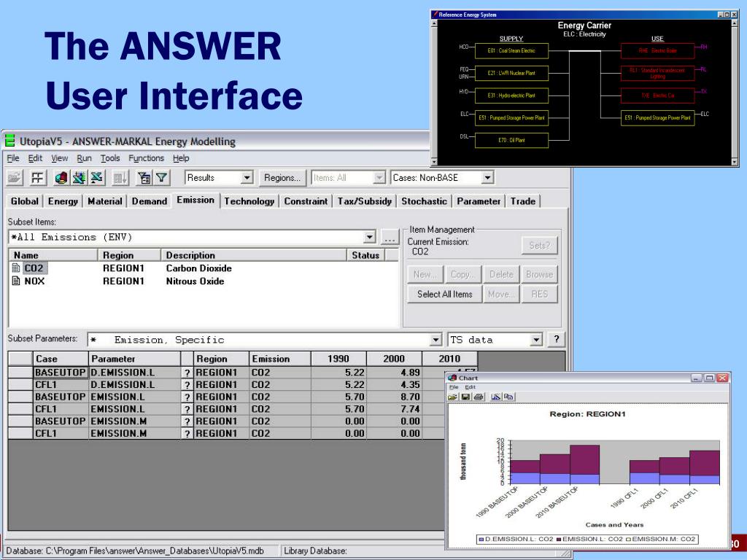The image size is (747, 560).
Task: Click the question mark in CFL1 EMISSION.M row
Action: pyautogui.click(x=187, y=434)
